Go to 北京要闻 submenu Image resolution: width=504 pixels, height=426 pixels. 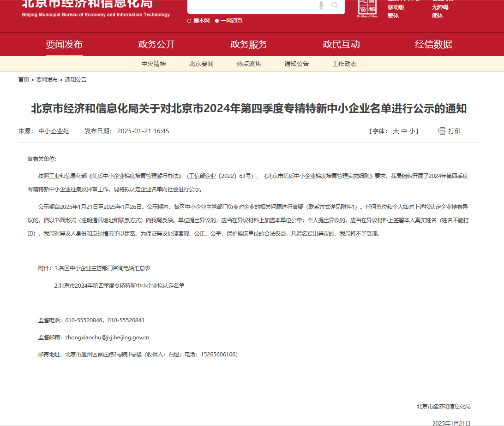(x=201, y=64)
